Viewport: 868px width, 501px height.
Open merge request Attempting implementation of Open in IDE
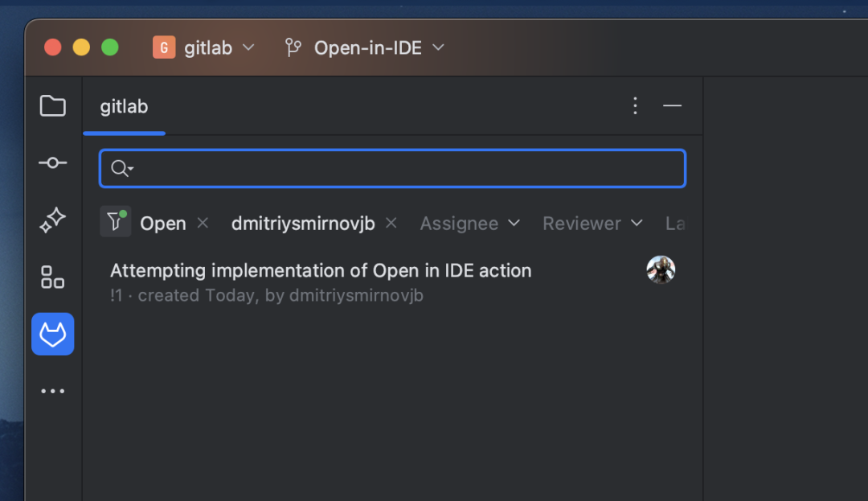321,271
